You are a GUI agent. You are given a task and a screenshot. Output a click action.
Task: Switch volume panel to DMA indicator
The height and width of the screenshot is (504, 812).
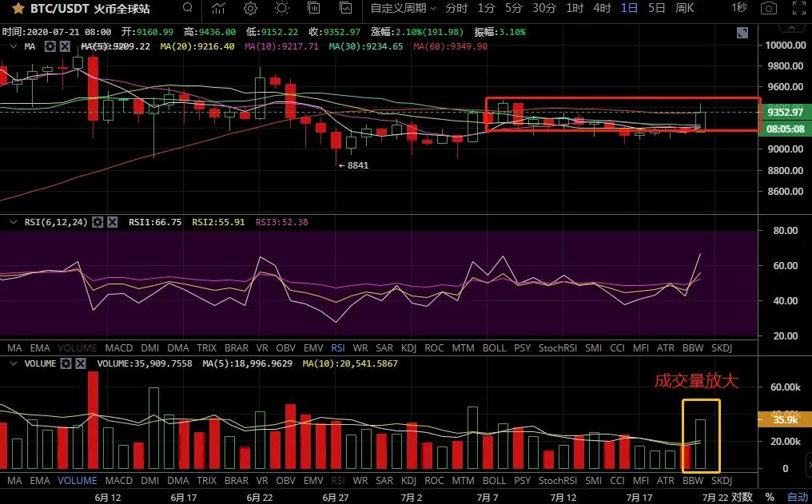(178, 480)
